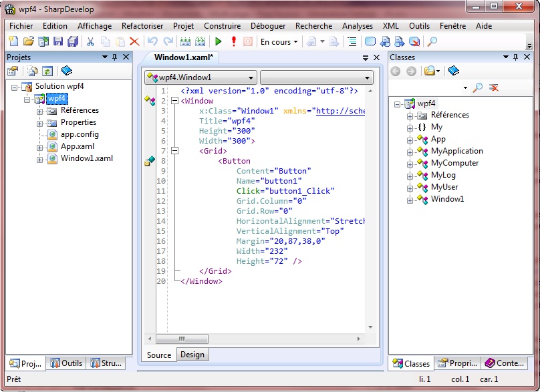Screen dimensions: 540x392
Task: Select Window1 class in Classes tree
Action: pyautogui.click(x=447, y=199)
